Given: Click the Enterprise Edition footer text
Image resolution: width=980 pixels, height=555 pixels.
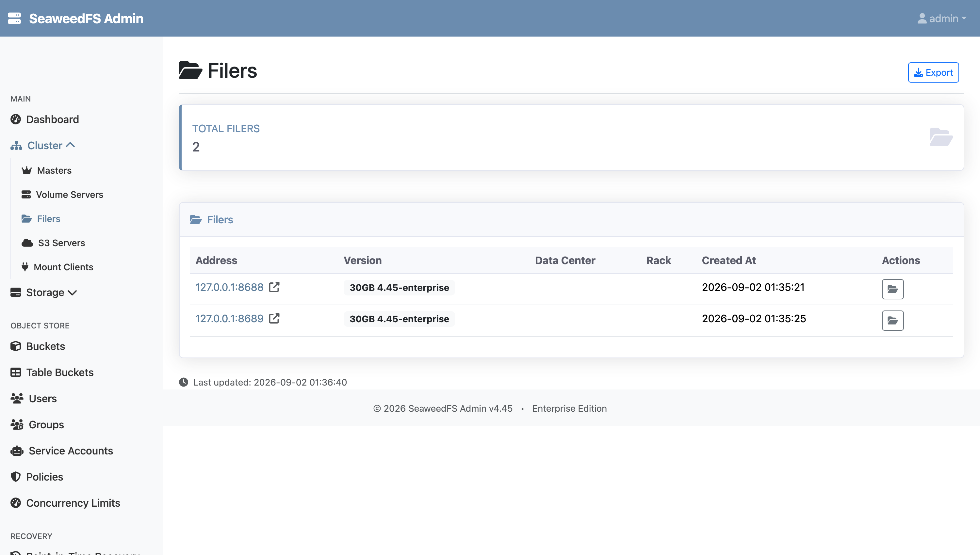Looking at the screenshot, I should [x=569, y=408].
